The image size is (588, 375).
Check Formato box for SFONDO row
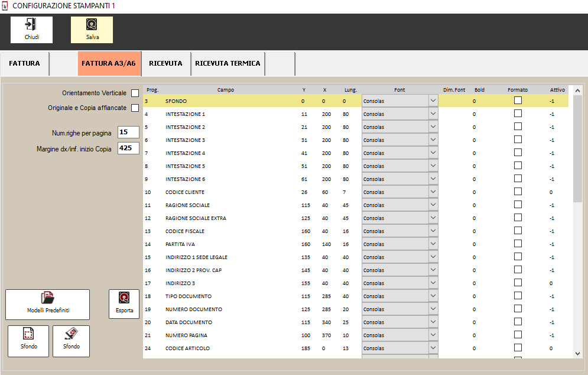point(518,101)
